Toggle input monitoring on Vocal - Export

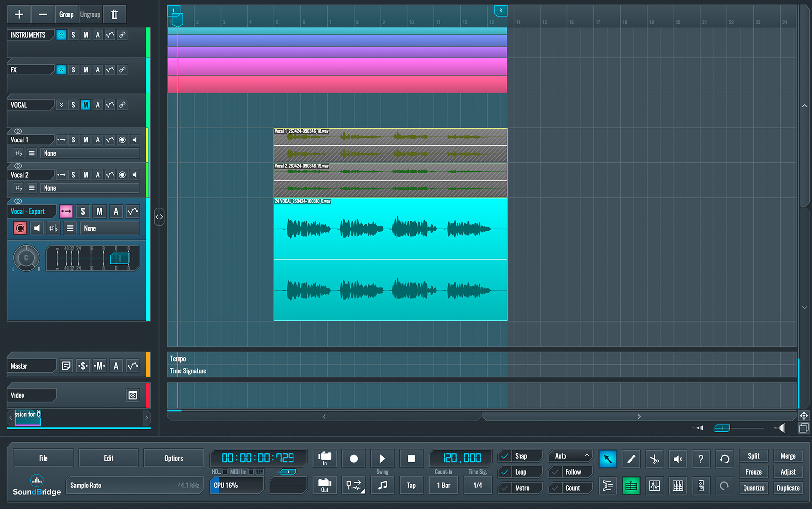click(x=37, y=228)
